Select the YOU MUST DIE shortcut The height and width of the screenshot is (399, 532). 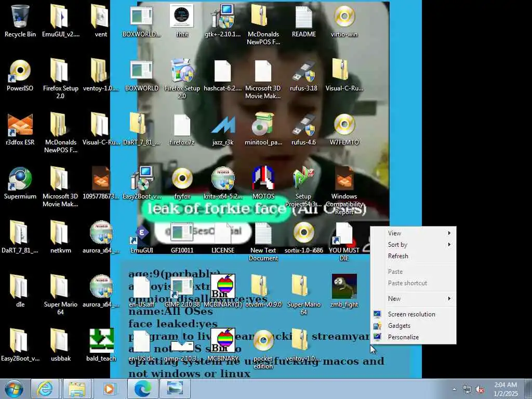point(344,241)
